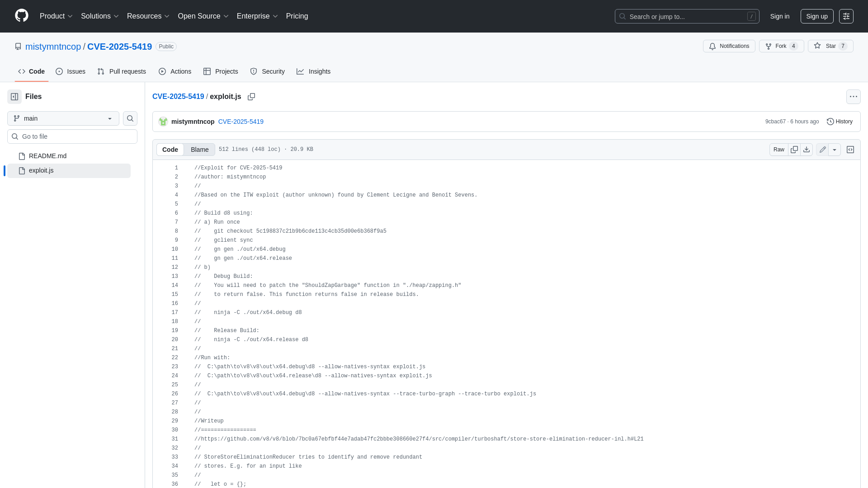Open mistymntncop owner profile link
The height and width of the screenshot is (488, 868).
tap(53, 47)
